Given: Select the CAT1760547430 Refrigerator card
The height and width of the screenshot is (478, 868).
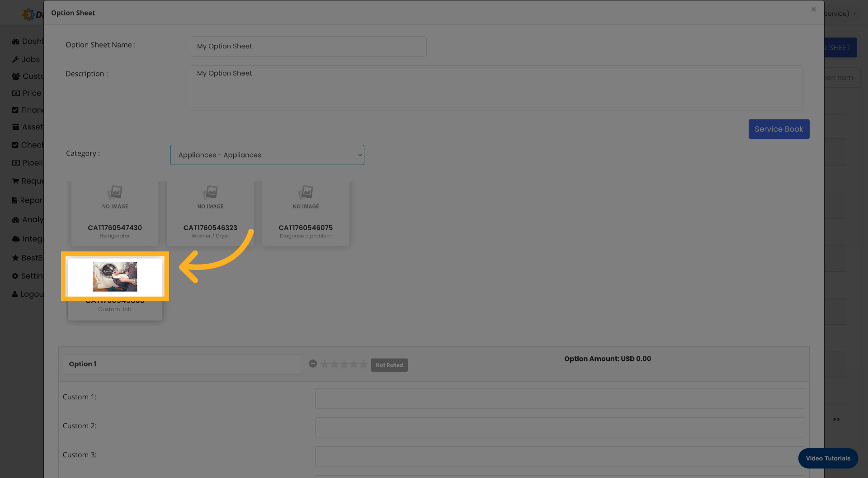Looking at the screenshot, I should pyautogui.click(x=114, y=213).
